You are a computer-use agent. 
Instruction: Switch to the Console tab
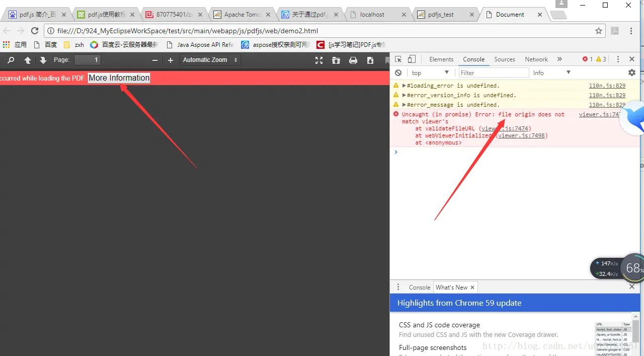click(473, 59)
